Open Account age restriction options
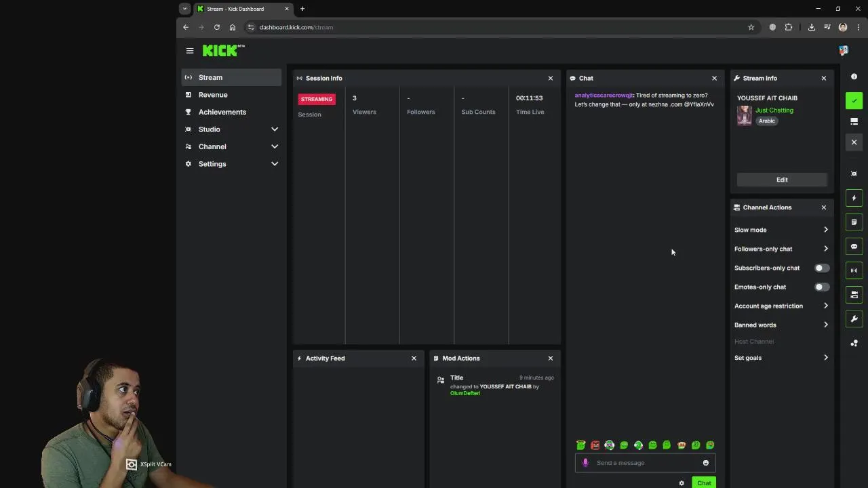Image resolution: width=868 pixels, height=488 pixels. click(781, 306)
